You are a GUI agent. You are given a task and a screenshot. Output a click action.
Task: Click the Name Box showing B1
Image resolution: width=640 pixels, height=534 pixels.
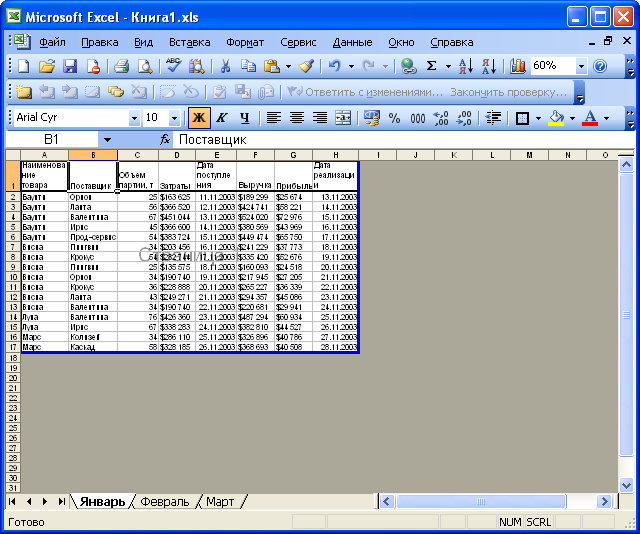pos(51,140)
